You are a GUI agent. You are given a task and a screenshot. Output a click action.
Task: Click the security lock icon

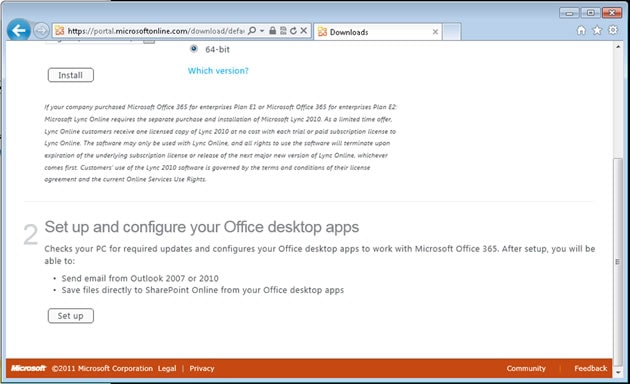(273, 31)
